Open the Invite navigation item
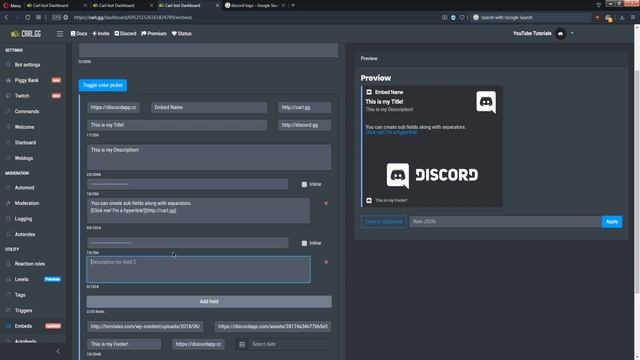 pos(101,33)
